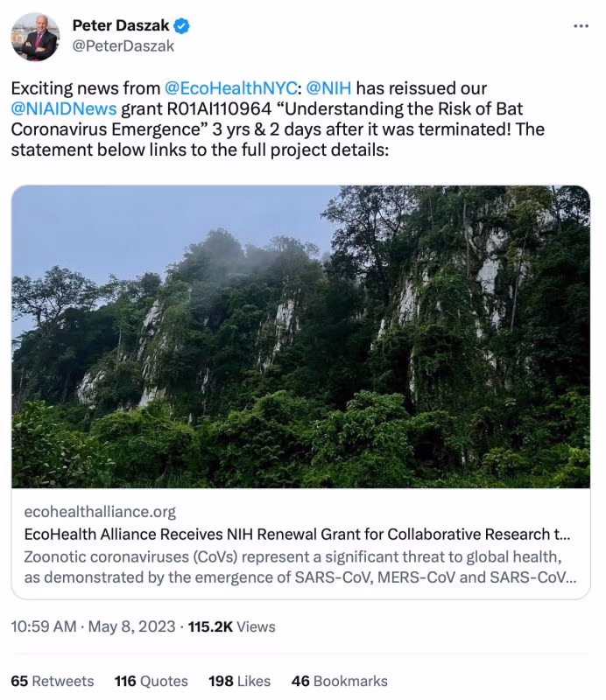Open the Peter Daszak display name
This screenshot has width=606, height=700.
pyautogui.click(x=121, y=26)
